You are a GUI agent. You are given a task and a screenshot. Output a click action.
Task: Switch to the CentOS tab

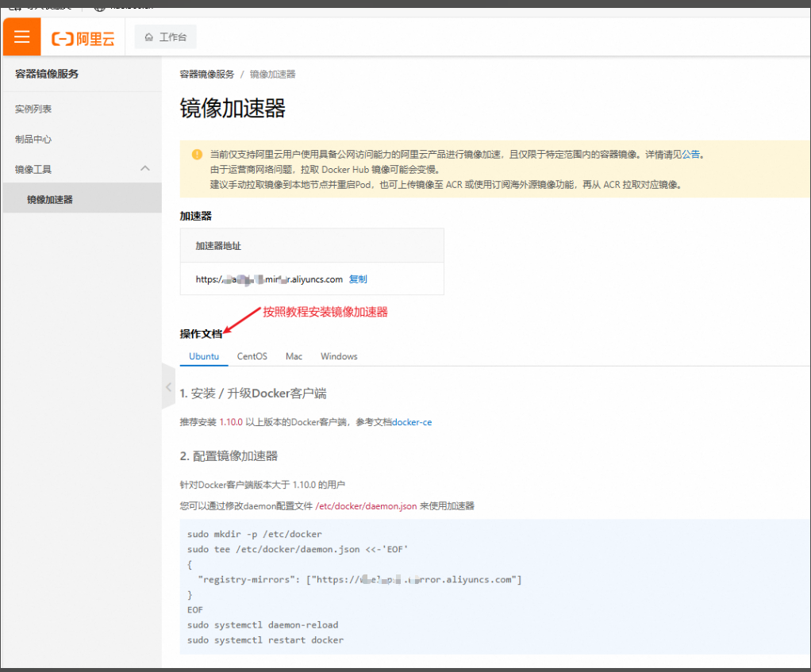(x=252, y=356)
